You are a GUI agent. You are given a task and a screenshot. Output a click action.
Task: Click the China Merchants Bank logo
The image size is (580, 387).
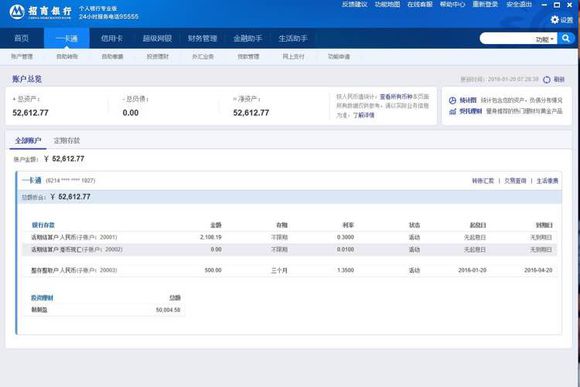tap(40, 12)
